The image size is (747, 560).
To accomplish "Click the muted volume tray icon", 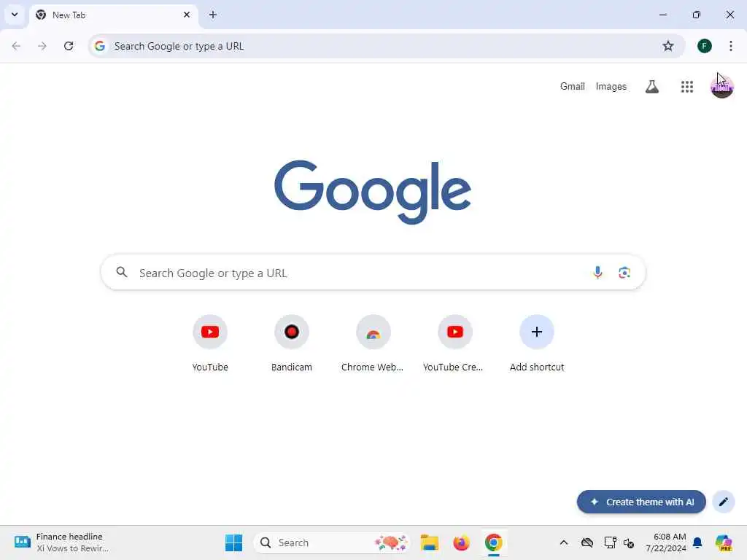I will [x=628, y=542].
